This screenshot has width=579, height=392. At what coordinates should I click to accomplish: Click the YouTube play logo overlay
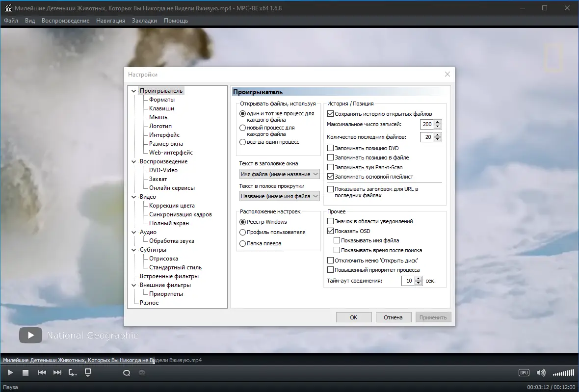30,335
